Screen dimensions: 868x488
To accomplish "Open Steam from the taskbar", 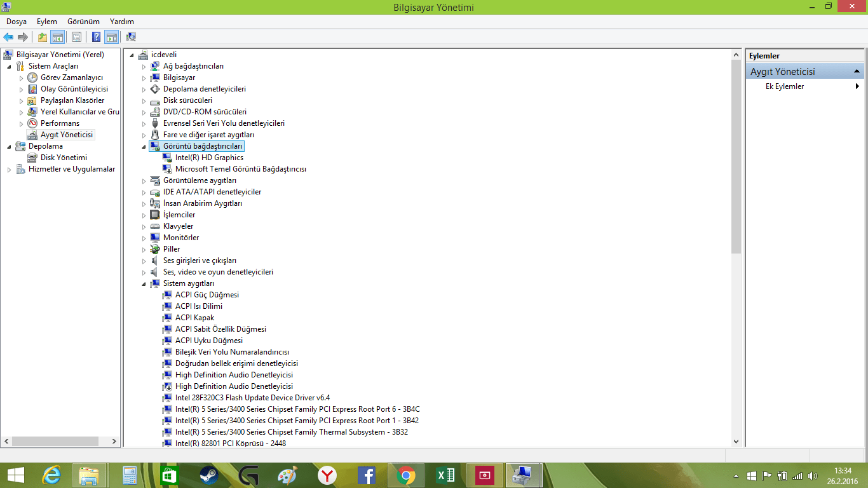I will 208,475.
